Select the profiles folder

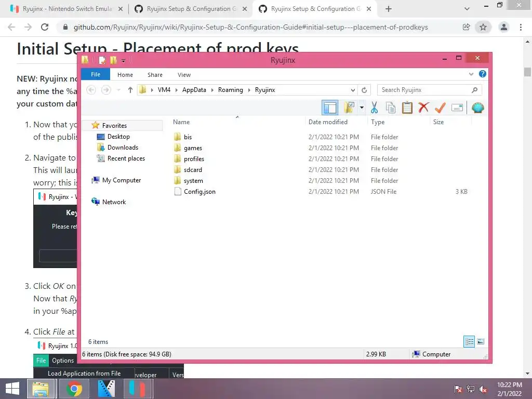(194, 159)
